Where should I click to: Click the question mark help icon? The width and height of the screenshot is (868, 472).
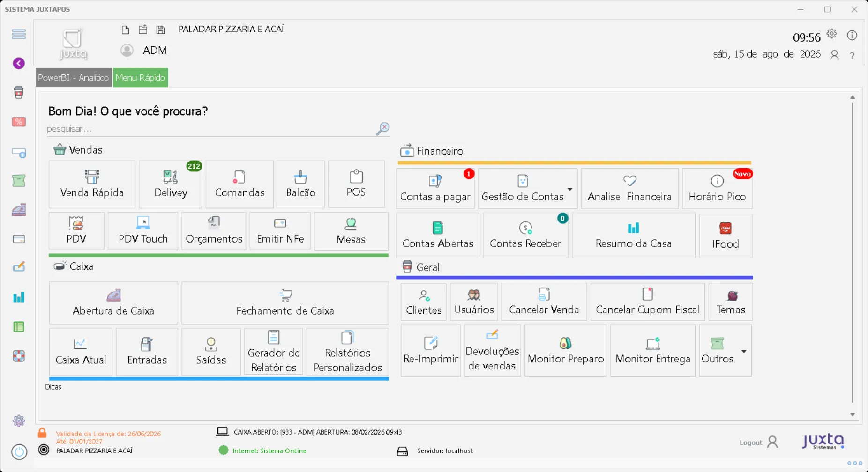(852, 55)
